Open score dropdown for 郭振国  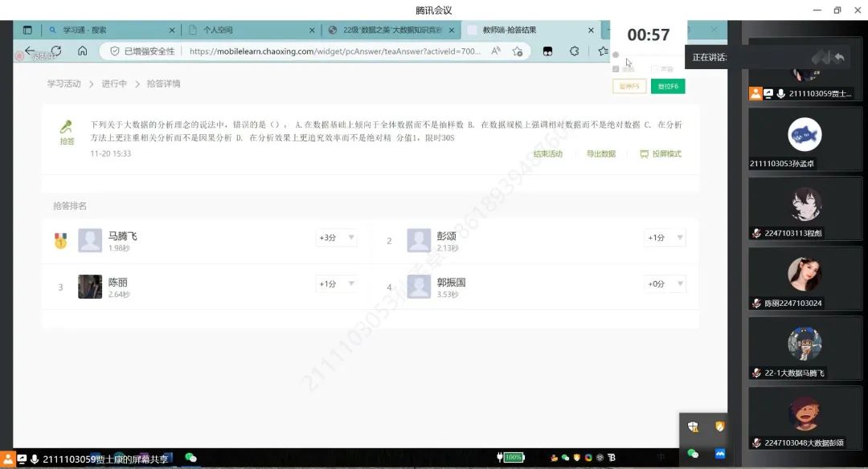click(680, 283)
